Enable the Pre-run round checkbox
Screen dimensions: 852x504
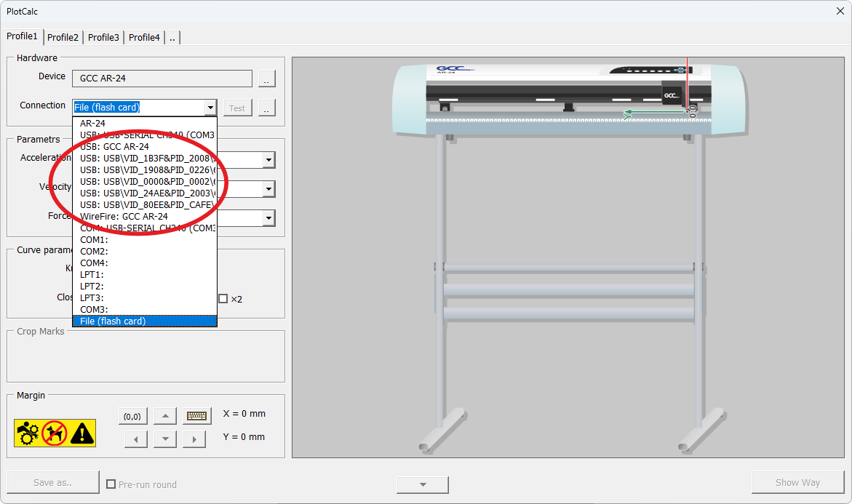tap(111, 484)
